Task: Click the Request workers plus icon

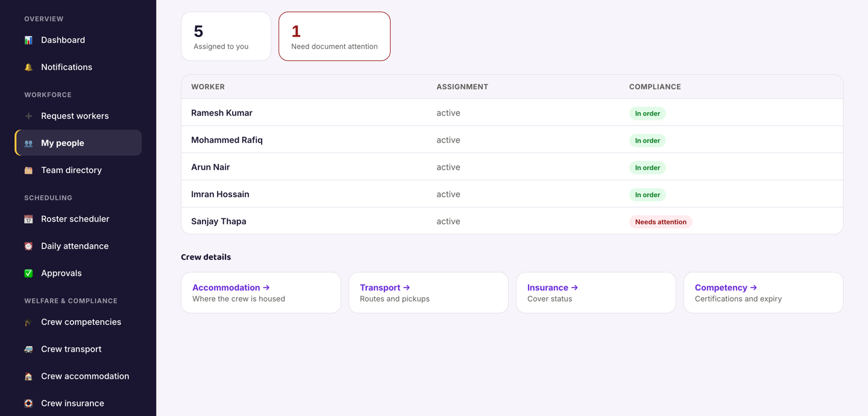Action: point(28,116)
